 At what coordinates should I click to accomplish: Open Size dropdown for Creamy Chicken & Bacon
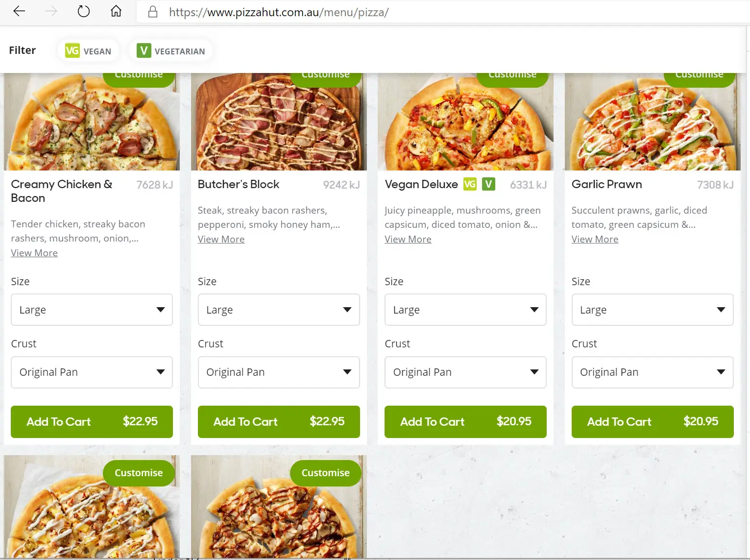point(92,310)
